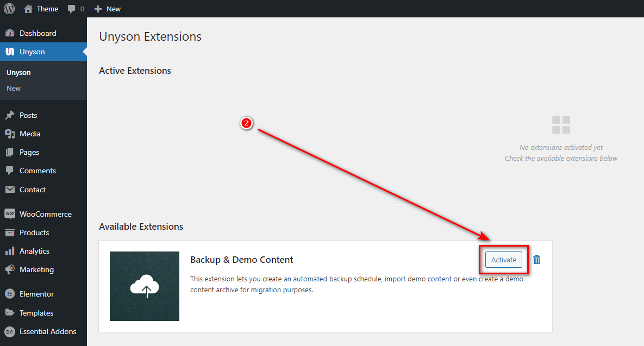The image size is (644, 346).
Task: Go to Products
Action: (34, 232)
